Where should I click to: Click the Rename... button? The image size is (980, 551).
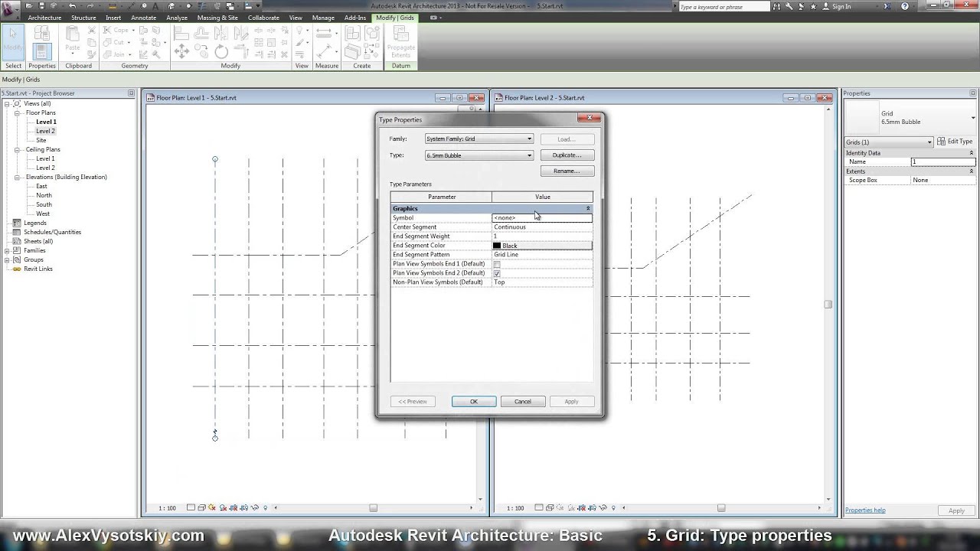[567, 171]
